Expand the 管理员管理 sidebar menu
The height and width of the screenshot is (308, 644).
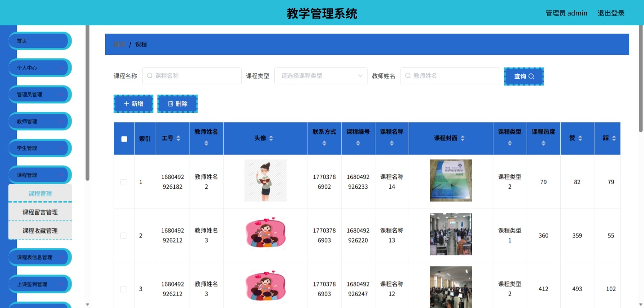39,95
